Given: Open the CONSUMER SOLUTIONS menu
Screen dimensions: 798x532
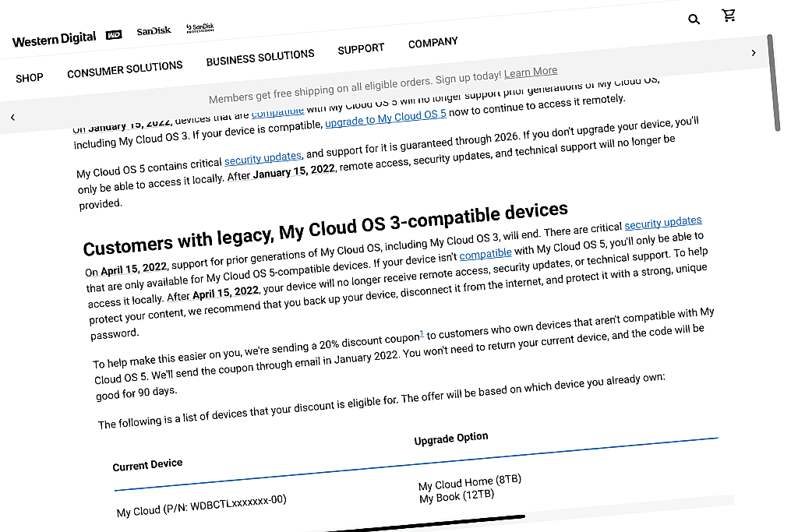Looking at the screenshot, I should pos(125,69).
